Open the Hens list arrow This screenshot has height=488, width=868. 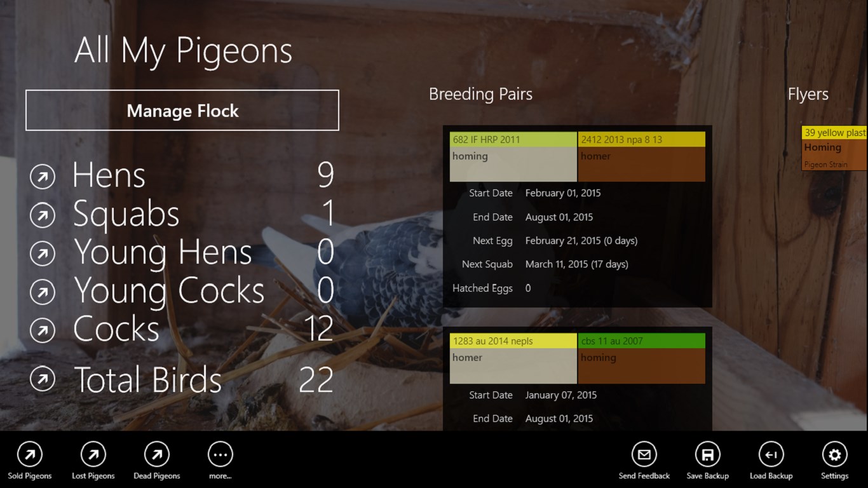(43, 177)
